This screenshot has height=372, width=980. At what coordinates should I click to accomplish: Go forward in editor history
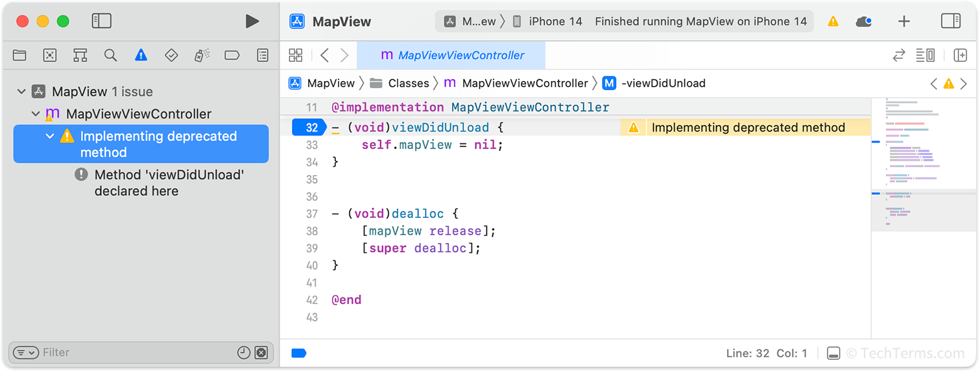[344, 56]
